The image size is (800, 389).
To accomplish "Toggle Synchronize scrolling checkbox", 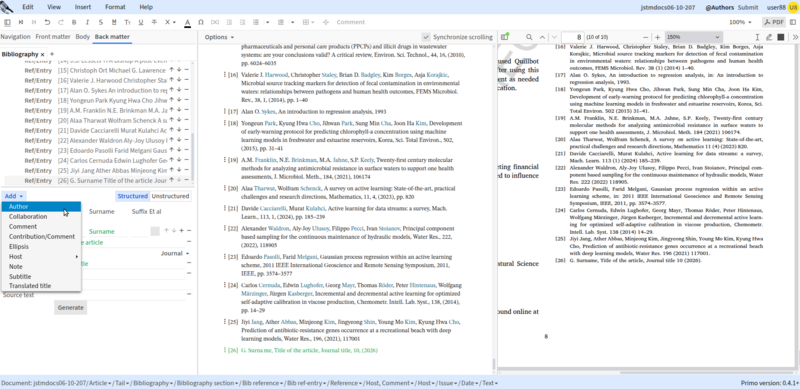I will pos(426,37).
